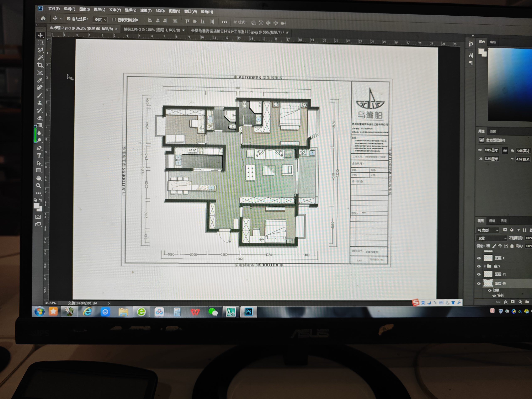The height and width of the screenshot is (399, 532).
Task: Select the Horizontal Type tool
Action: [39, 156]
